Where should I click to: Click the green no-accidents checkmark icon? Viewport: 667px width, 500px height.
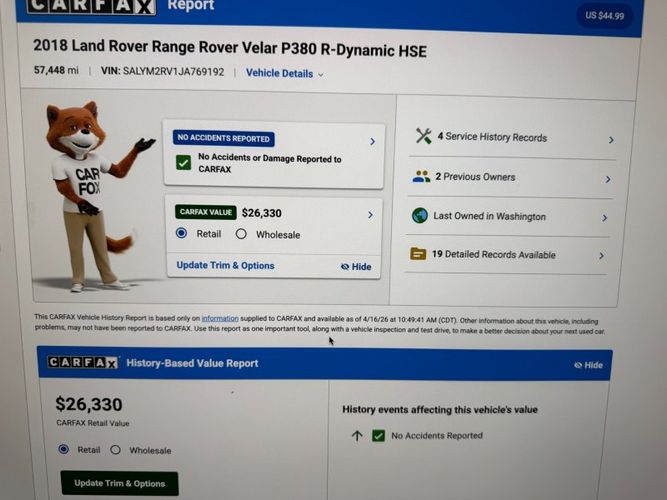click(183, 162)
